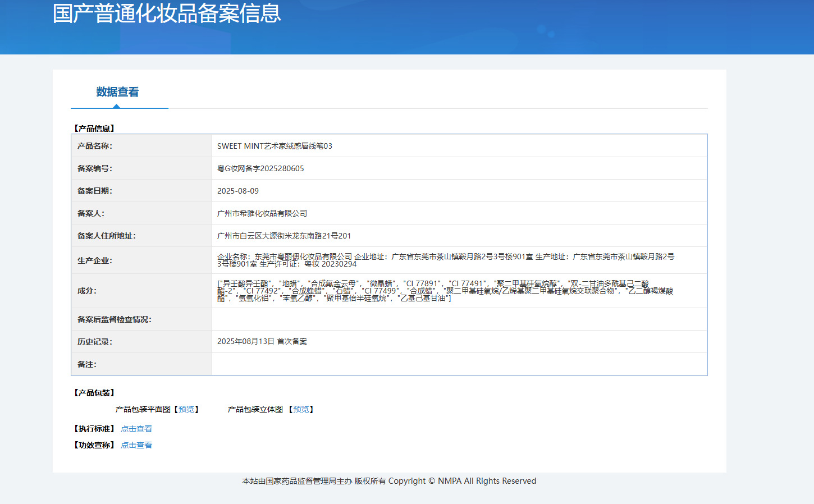Click the 备案编号 row label

point(95,168)
